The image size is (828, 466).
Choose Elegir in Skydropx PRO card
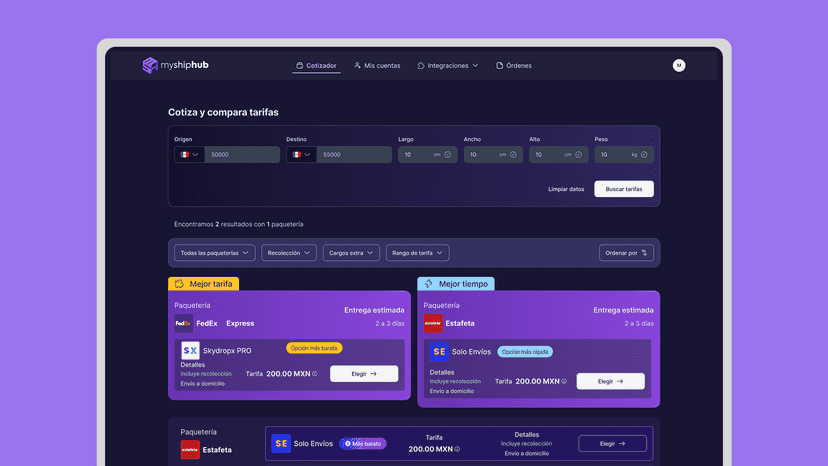click(364, 374)
